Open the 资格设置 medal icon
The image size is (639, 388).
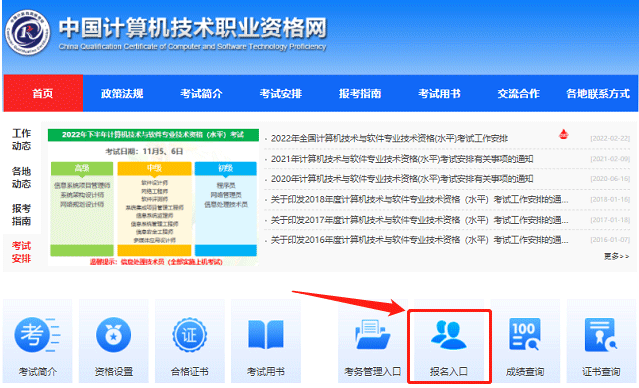pos(114,335)
